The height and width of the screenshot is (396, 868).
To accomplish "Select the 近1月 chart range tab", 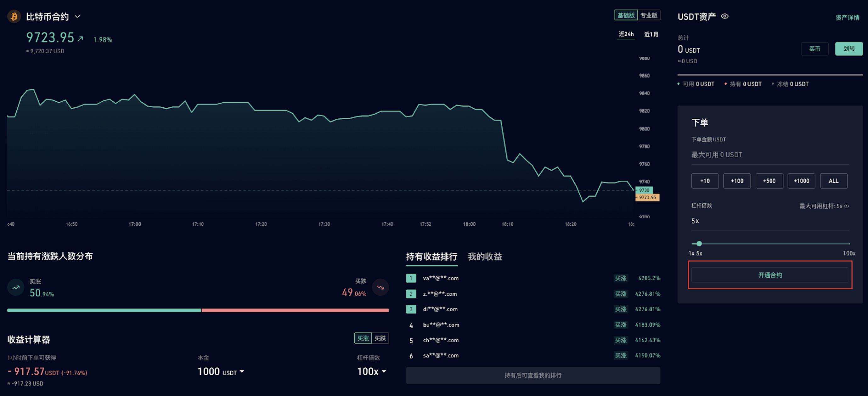I will [651, 34].
